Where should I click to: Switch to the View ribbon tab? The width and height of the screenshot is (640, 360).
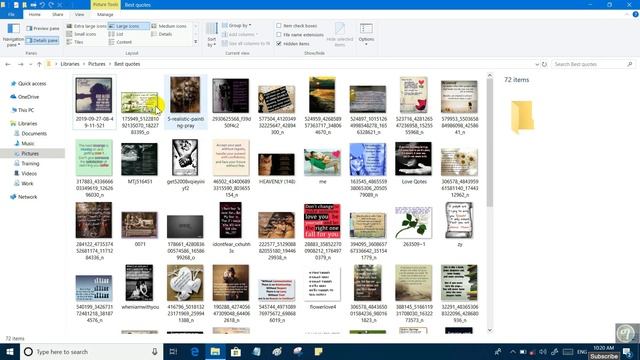[79, 14]
